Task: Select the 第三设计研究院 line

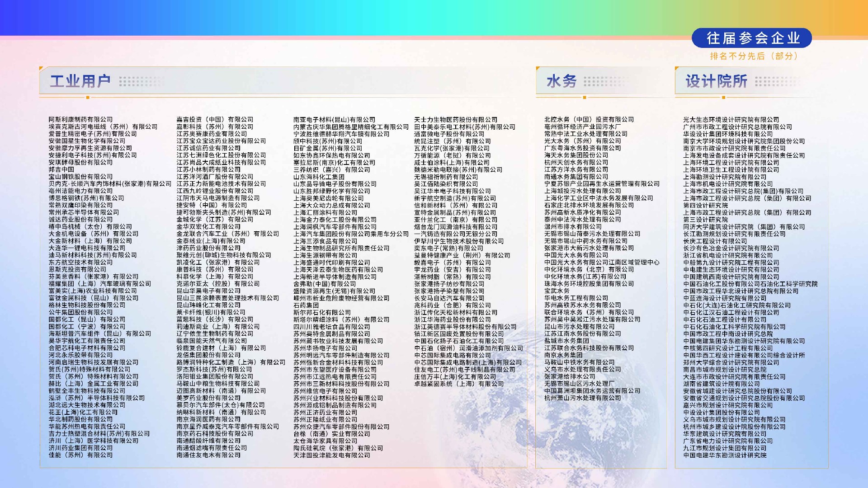Action: coord(706,220)
